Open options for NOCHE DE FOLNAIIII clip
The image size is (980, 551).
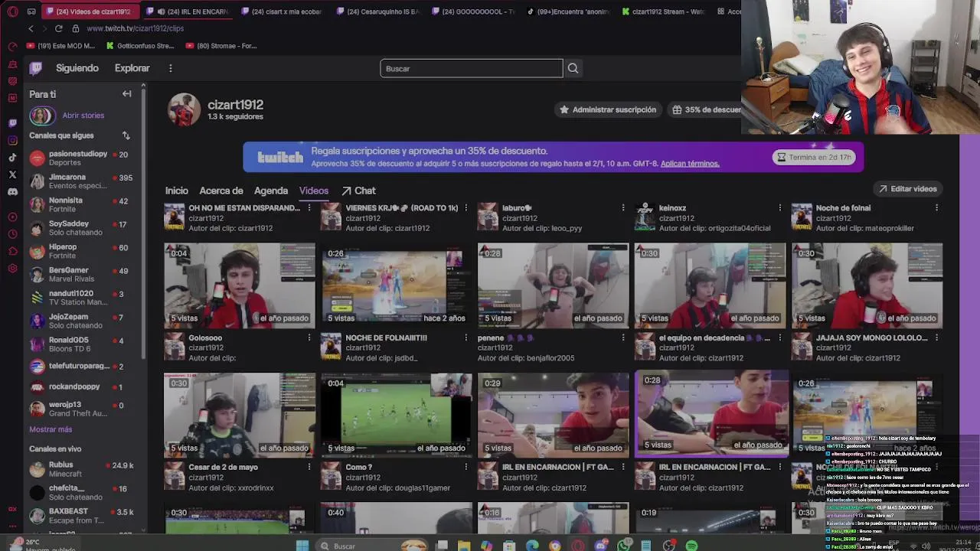(x=465, y=337)
